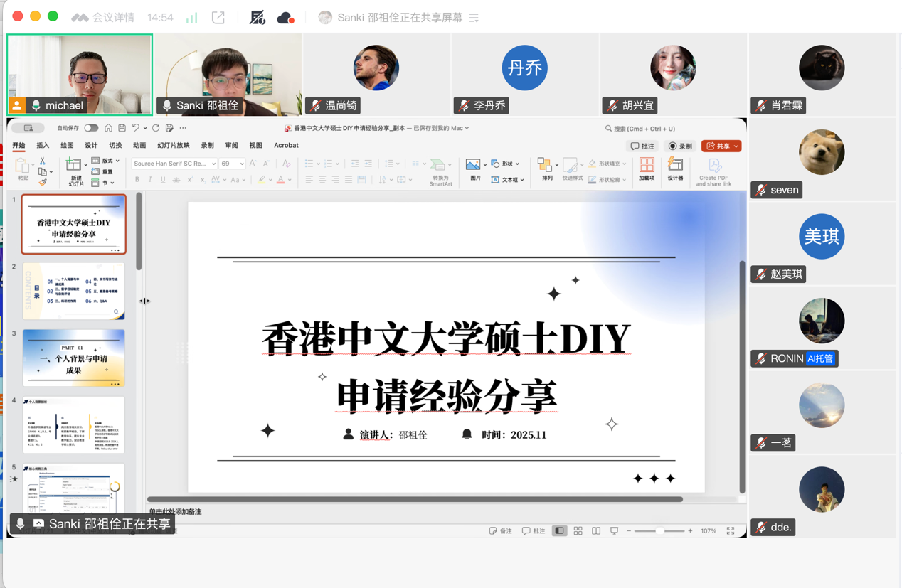This screenshot has width=902, height=588.
Task: Click the Record (录制) button
Action: (x=680, y=146)
